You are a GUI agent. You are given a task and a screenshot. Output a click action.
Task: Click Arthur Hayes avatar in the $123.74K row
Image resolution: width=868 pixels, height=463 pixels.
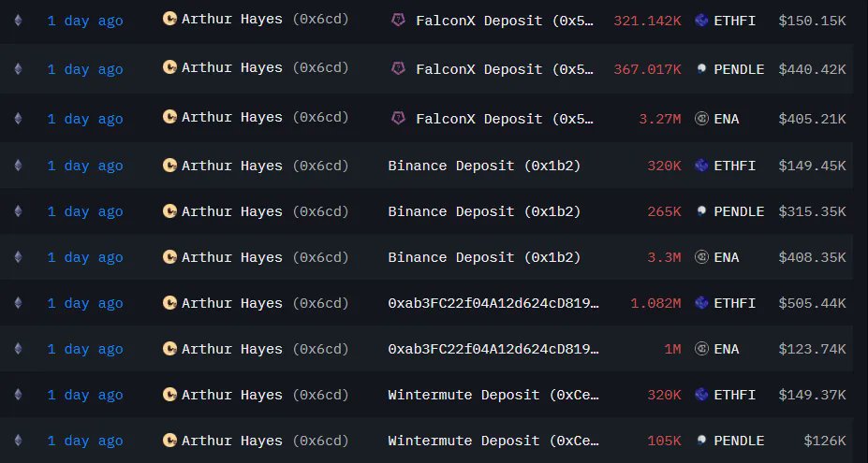point(169,349)
